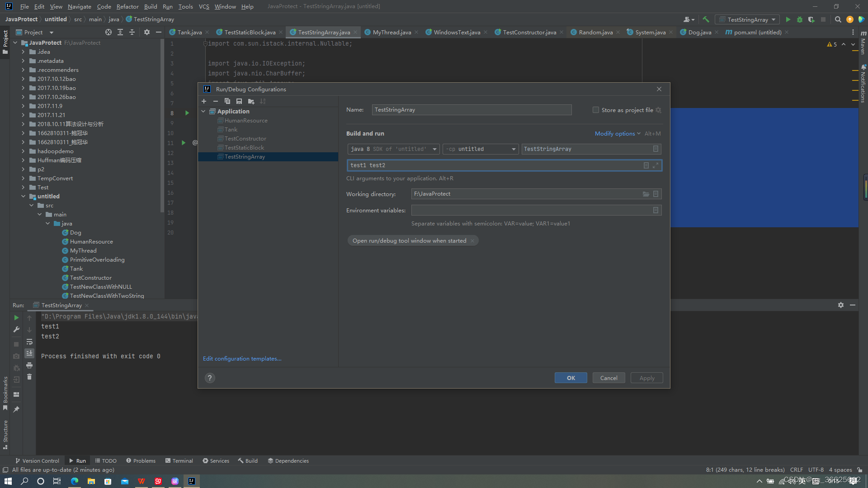Move configuration into new folder icon
Screen dimensions: 868x488
[251, 101]
